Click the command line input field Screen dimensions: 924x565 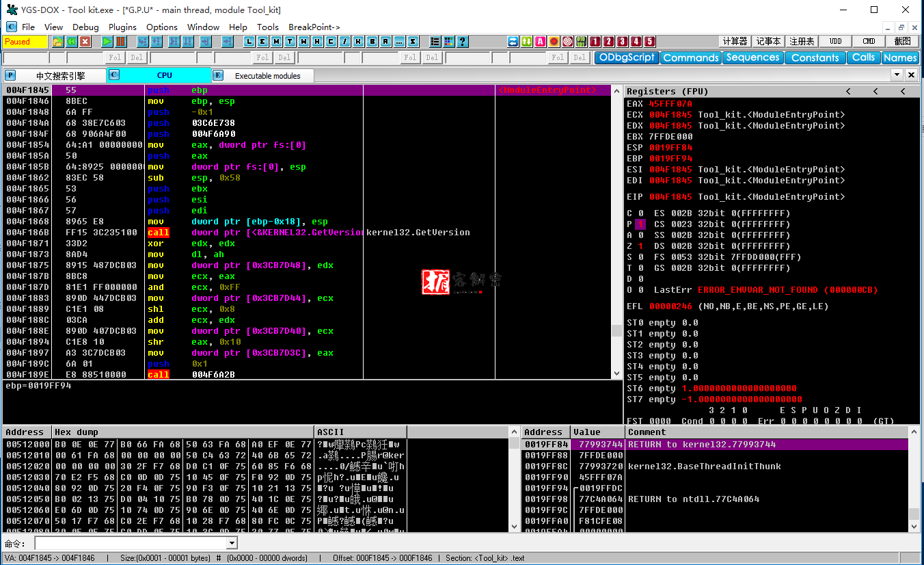pos(131,543)
